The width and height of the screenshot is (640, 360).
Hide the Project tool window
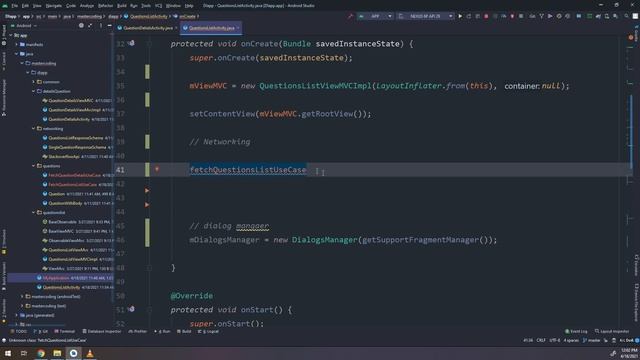click(109, 26)
